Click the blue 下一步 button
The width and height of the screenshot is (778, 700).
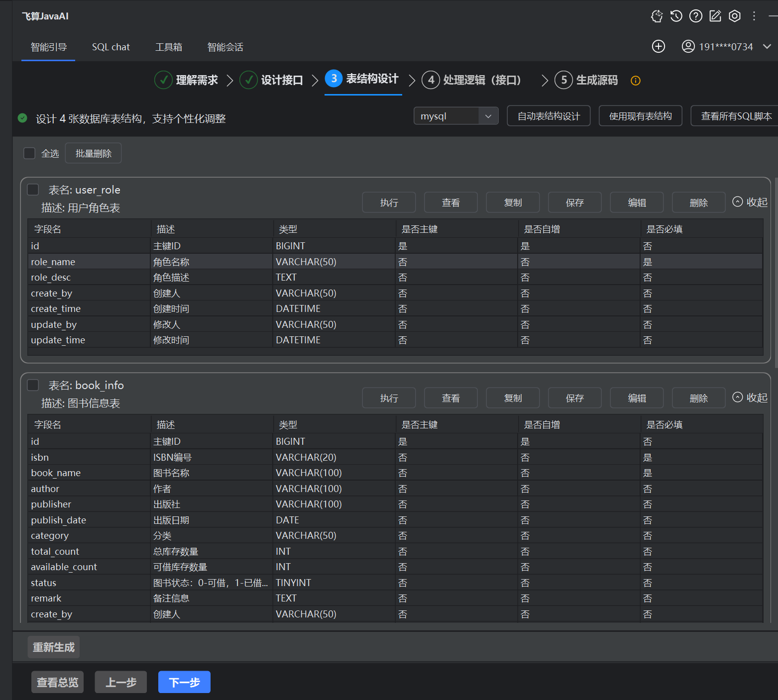(184, 682)
